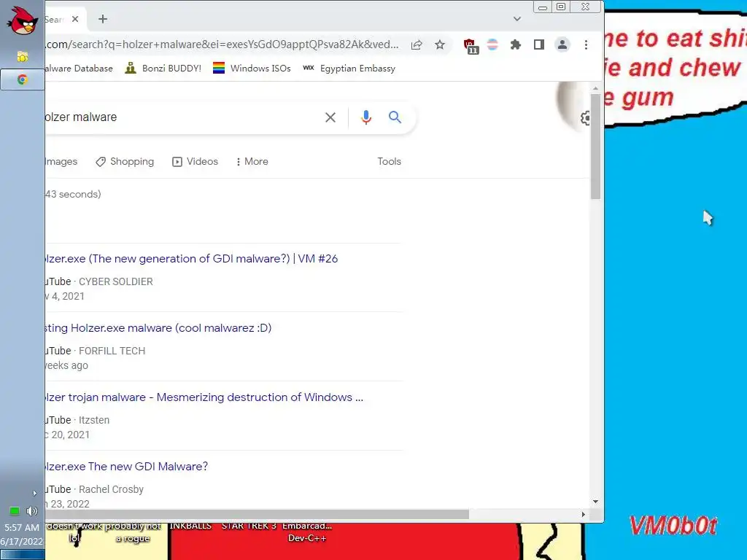The width and height of the screenshot is (747, 560).
Task: Click the blue search magnifier icon
Action: 395,117
